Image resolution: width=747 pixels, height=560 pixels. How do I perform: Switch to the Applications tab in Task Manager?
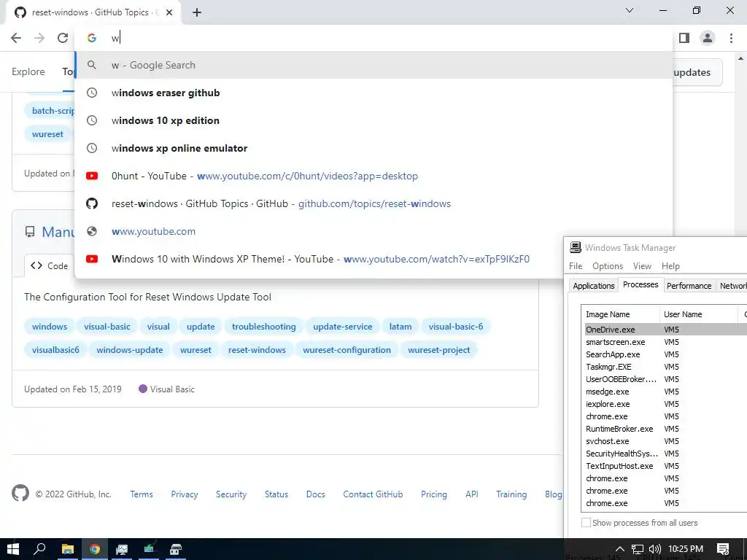click(594, 286)
